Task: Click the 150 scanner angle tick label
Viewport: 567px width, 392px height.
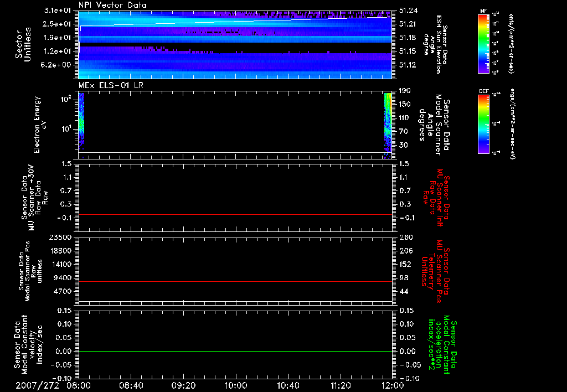Action: click(405, 104)
